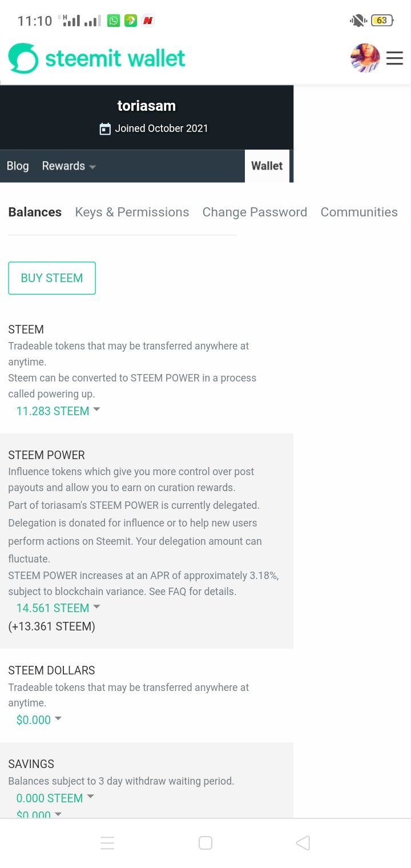Screen dimensions: 411x868
Task: Tap the battery indicator icon
Action: click(381, 21)
